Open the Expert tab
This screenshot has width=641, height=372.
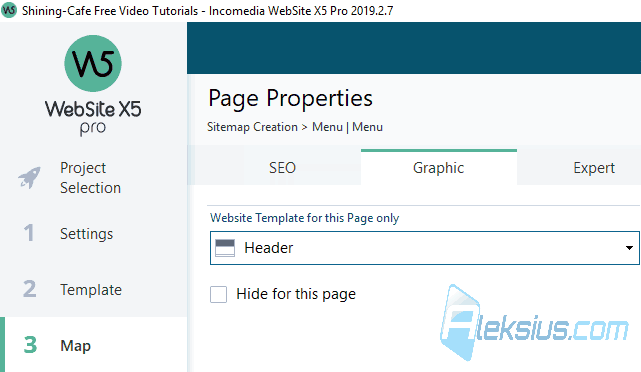click(594, 168)
